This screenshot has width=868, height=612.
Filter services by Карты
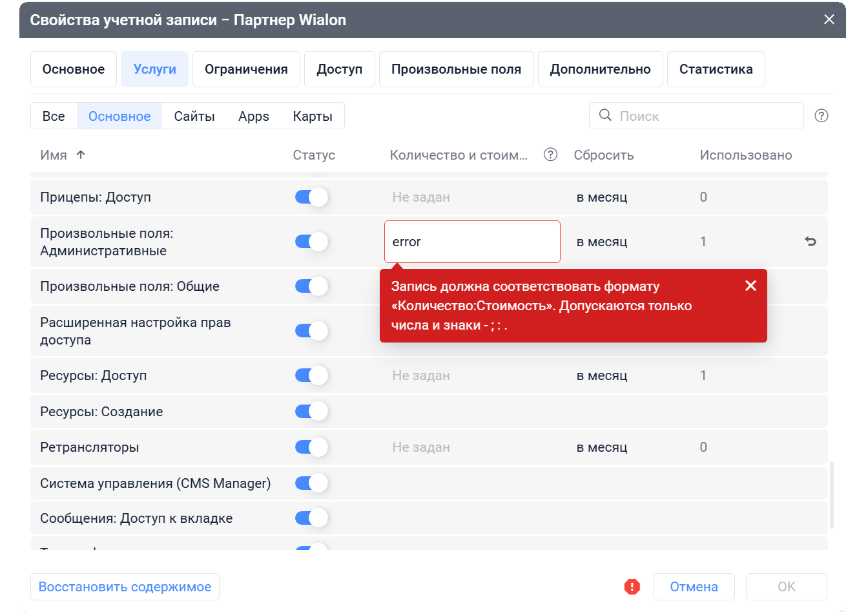(313, 116)
